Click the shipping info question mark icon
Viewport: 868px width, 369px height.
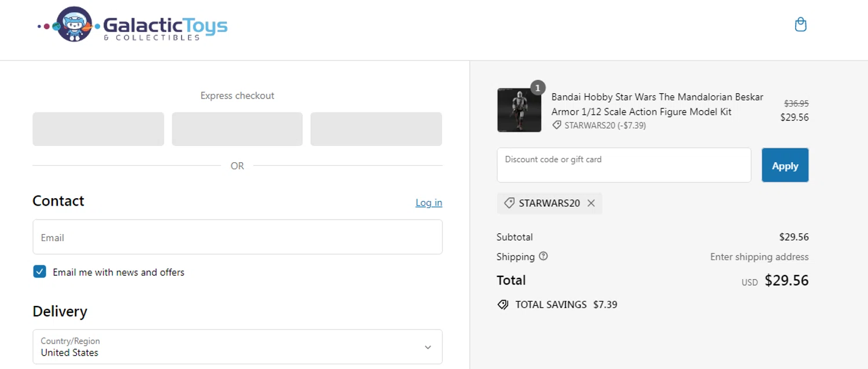point(543,256)
